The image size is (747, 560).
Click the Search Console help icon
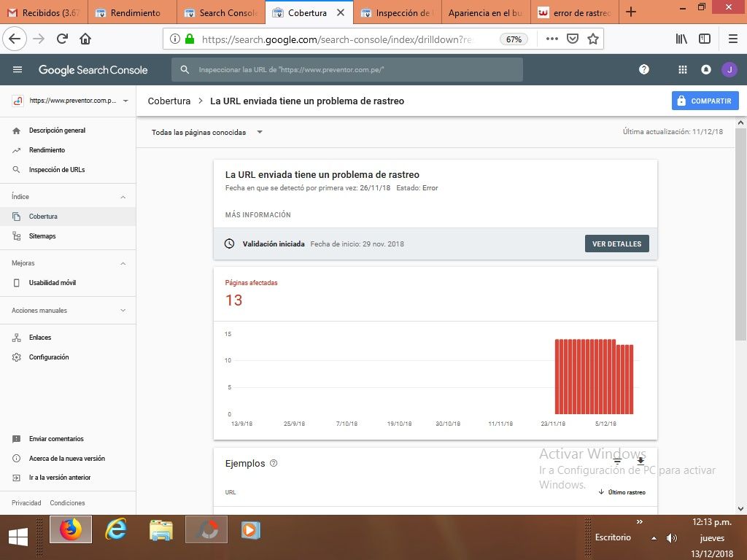[x=643, y=69]
